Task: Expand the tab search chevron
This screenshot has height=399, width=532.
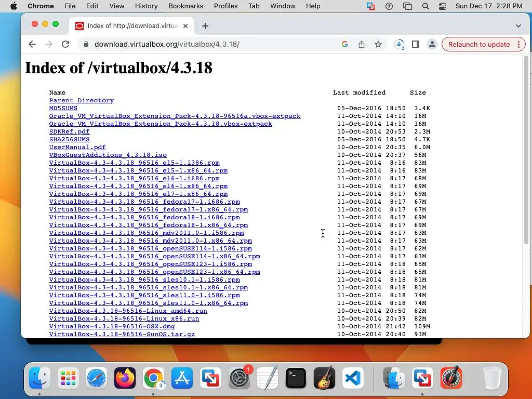Action: pos(518,26)
